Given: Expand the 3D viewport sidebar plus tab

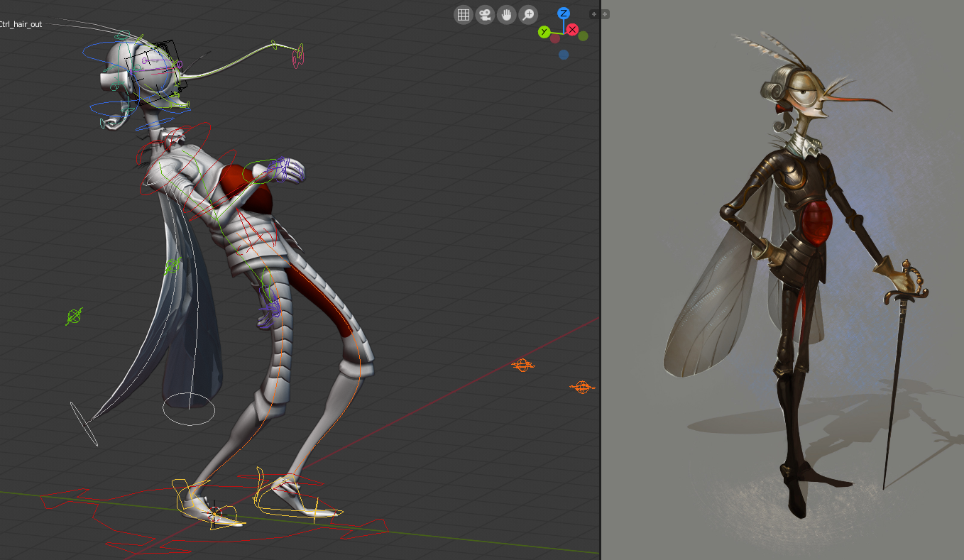Looking at the screenshot, I should (594, 13).
